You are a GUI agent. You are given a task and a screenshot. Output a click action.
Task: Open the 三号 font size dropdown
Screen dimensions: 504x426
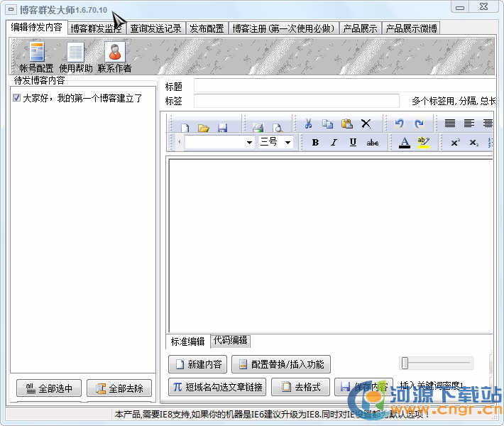[x=287, y=143]
